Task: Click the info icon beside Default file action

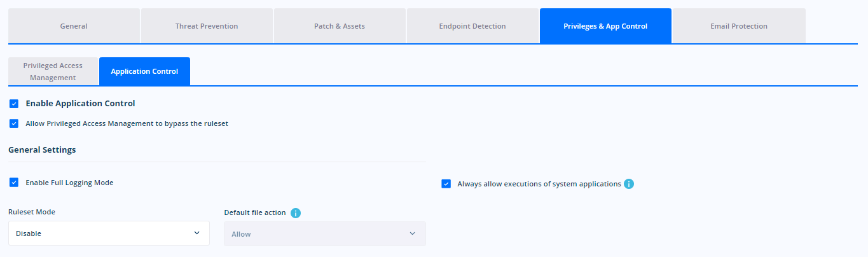Action: pos(296,213)
